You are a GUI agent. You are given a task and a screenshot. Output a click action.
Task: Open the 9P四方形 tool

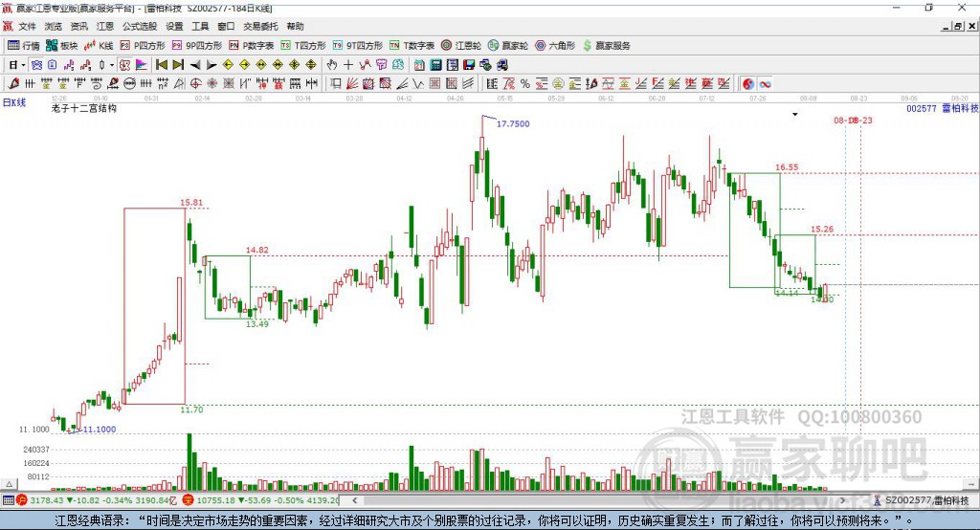coord(197,46)
